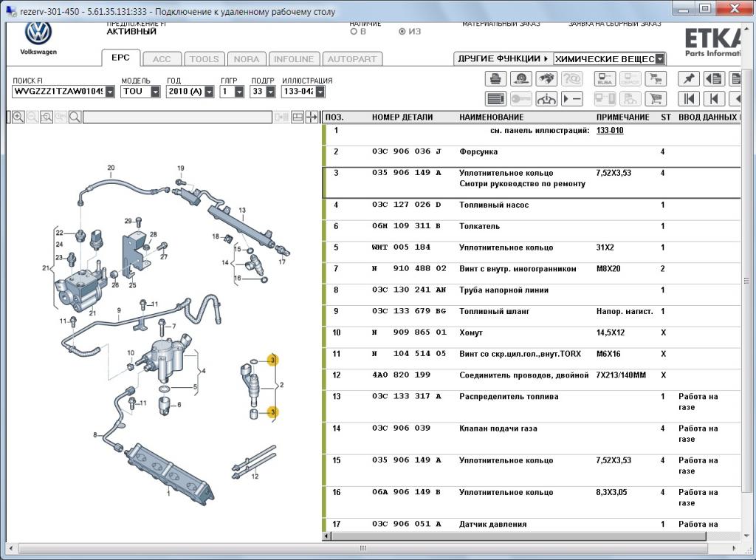Zoom in on the parts illustration
756x560 pixels.
pos(18,117)
